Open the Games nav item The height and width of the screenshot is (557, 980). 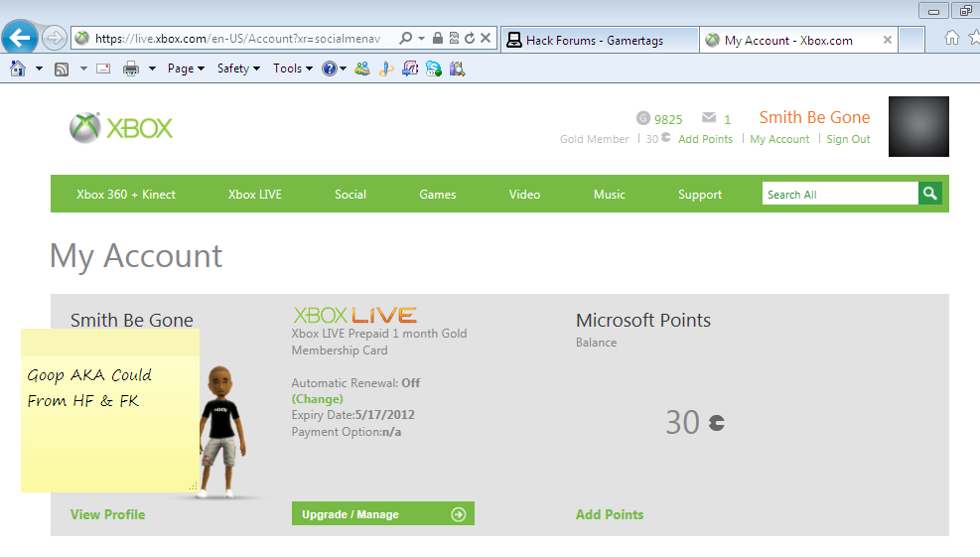(438, 195)
